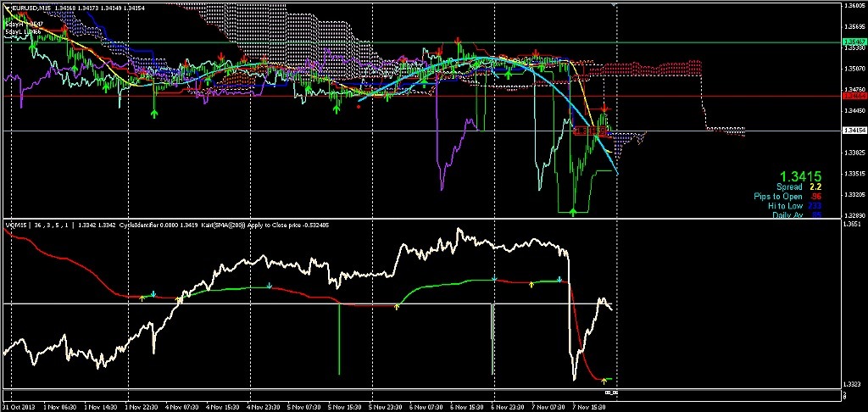Image resolution: width=868 pixels, height=412 pixels.
Task: Click the 31 Oct 2013 date on time axis
Action: (x=20, y=406)
